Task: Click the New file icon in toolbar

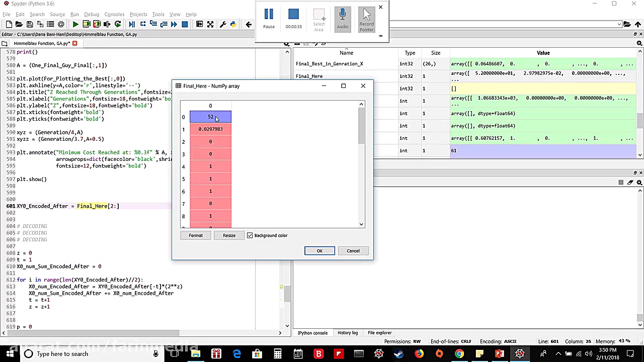Action: (x=9, y=24)
